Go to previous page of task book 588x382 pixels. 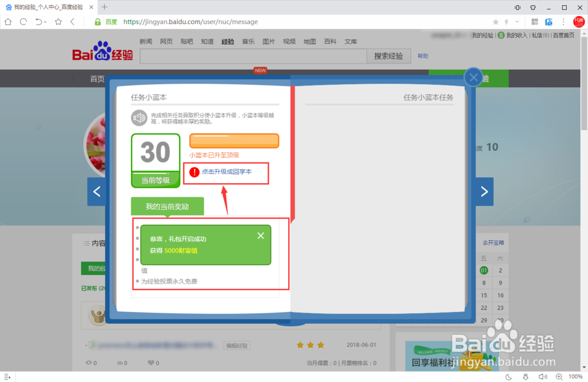pos(97,192)
